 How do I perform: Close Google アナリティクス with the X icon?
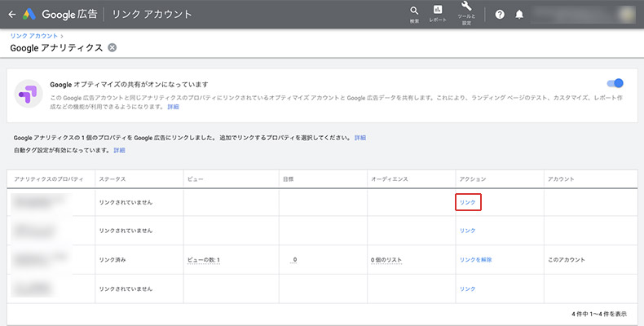(x=112, y=47)
